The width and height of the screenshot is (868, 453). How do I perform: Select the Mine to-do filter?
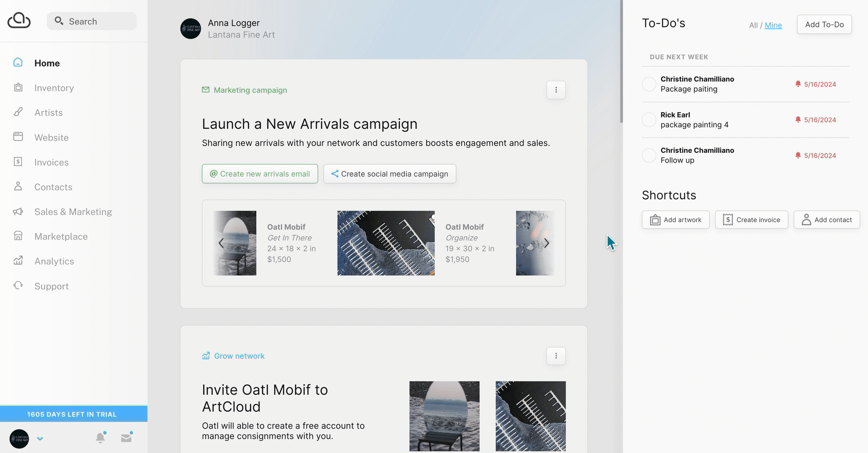point(773,25)
